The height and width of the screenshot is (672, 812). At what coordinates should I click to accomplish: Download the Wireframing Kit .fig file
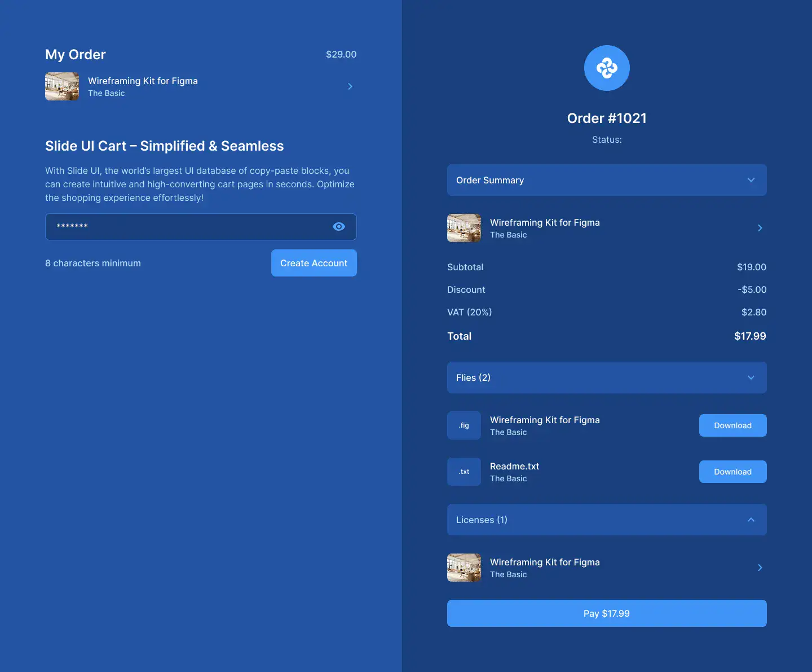733,425
